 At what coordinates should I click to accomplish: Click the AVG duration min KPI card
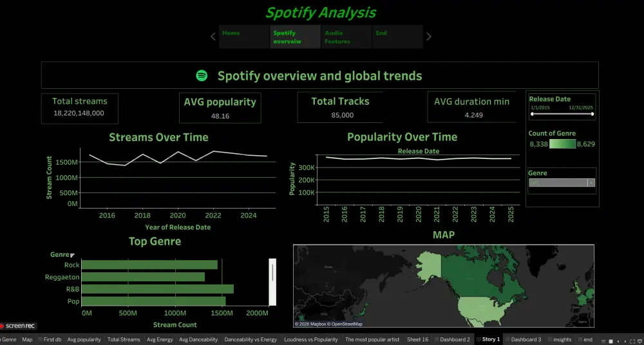tap(471, 107)
